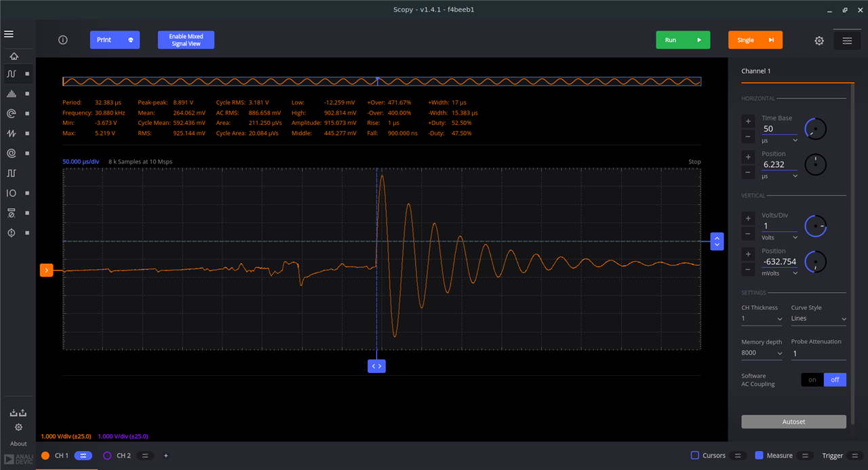This screenshot has width=868, height=470.
Task: Open the Print button dropdown arrow
Action: tap(131, 40)
